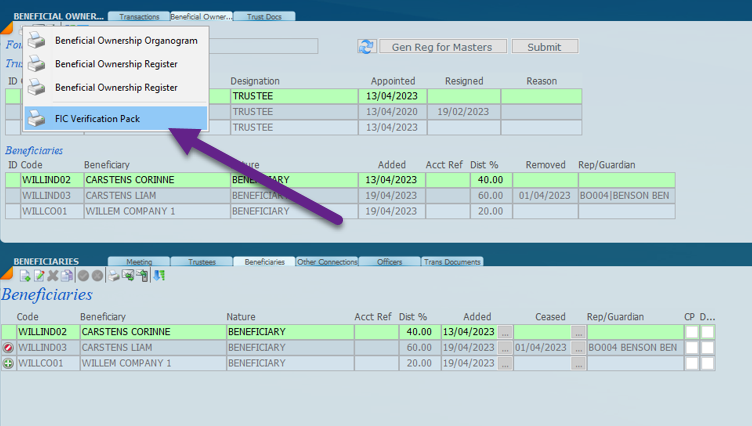Click Dist % field of WILLIND02 row
This screenshot has height=426, width=752.
pos(418,332)
